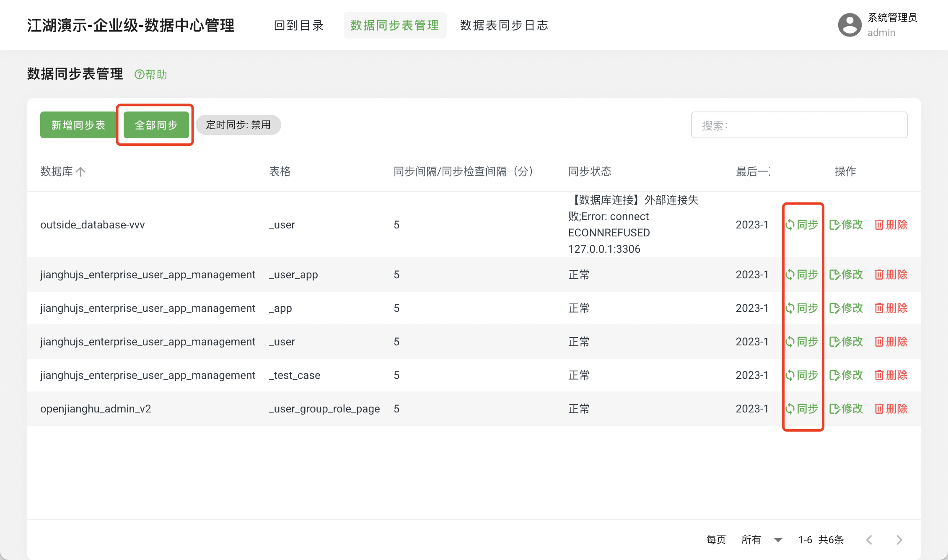Click edit icon for _user_app row

click(834, 275)
